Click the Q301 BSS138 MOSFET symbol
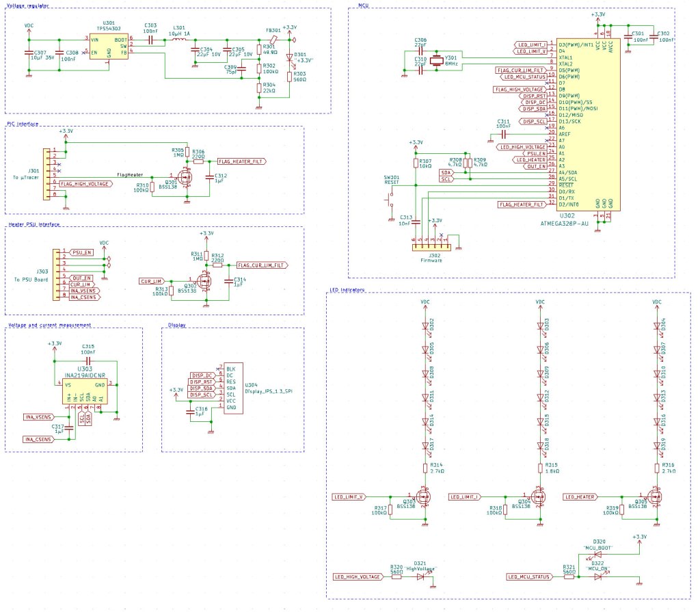700x612 pixels. pos(186,178)
